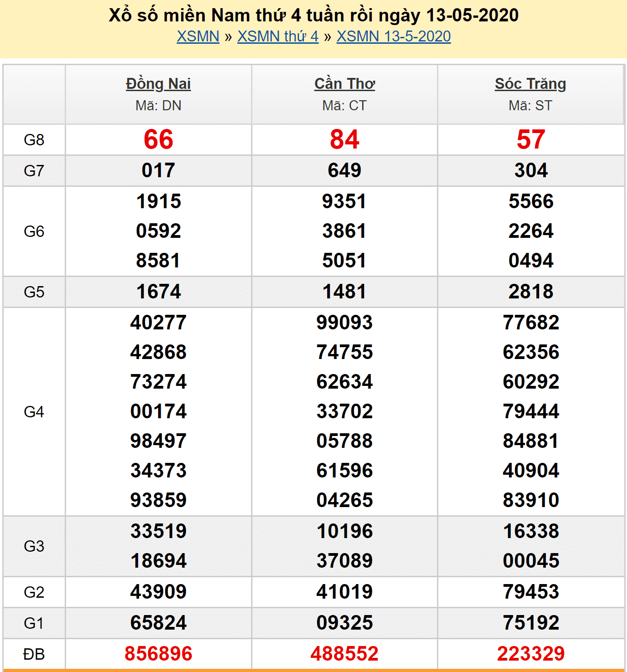627x672 pixels.
Task: Click the G4 result 40277
Action: pyautogui.click(x=159, y=323)
